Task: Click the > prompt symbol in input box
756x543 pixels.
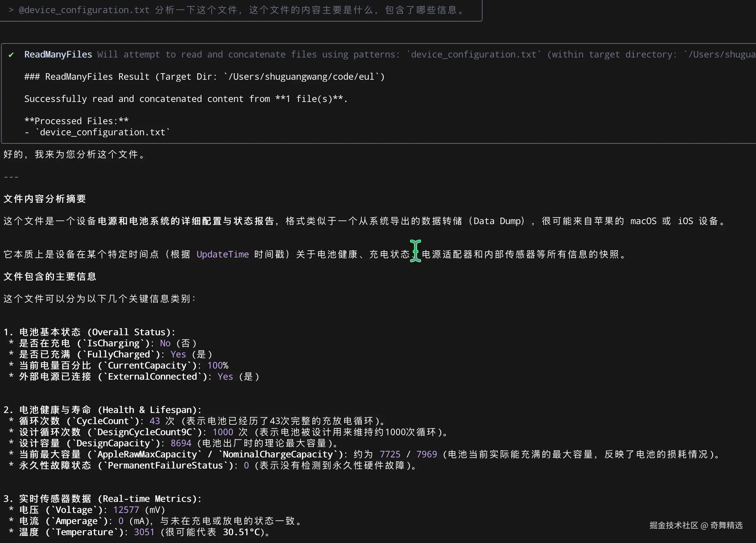Action: coord(11,10)
